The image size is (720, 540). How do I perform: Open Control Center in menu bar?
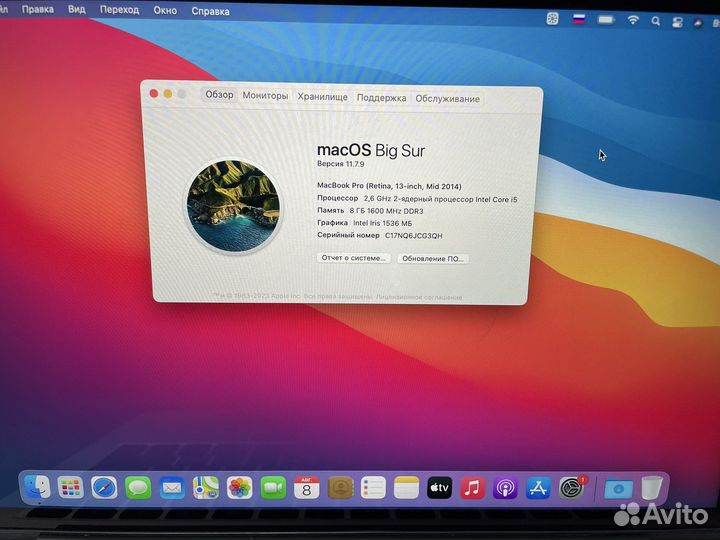pos(677,22)
